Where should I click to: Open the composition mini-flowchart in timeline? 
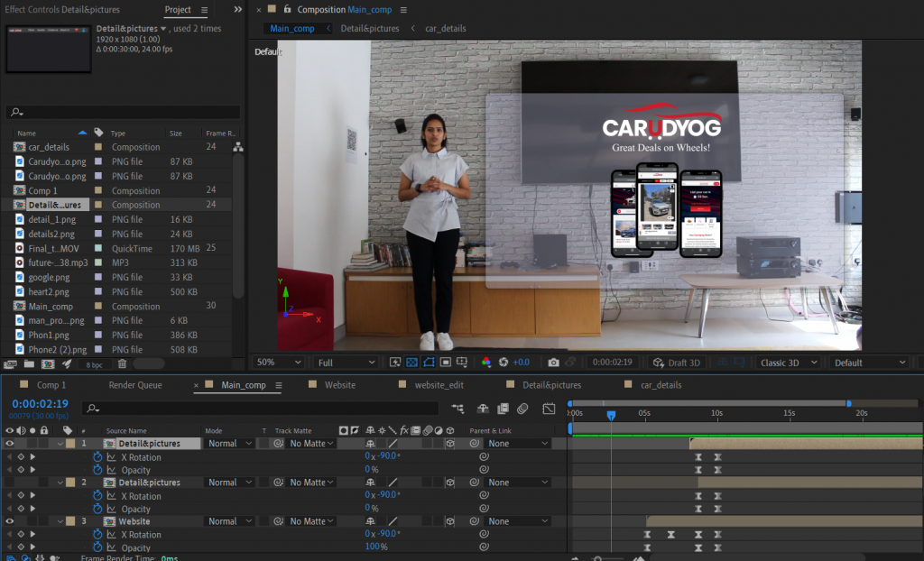(x=457, y=409)
